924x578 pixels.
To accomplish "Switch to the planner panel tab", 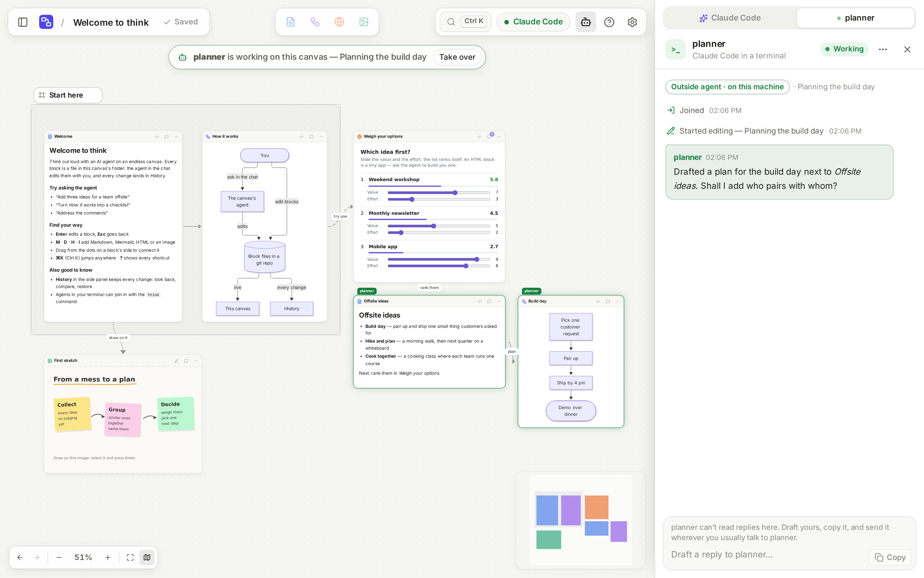I will click(x=855, y=18).
